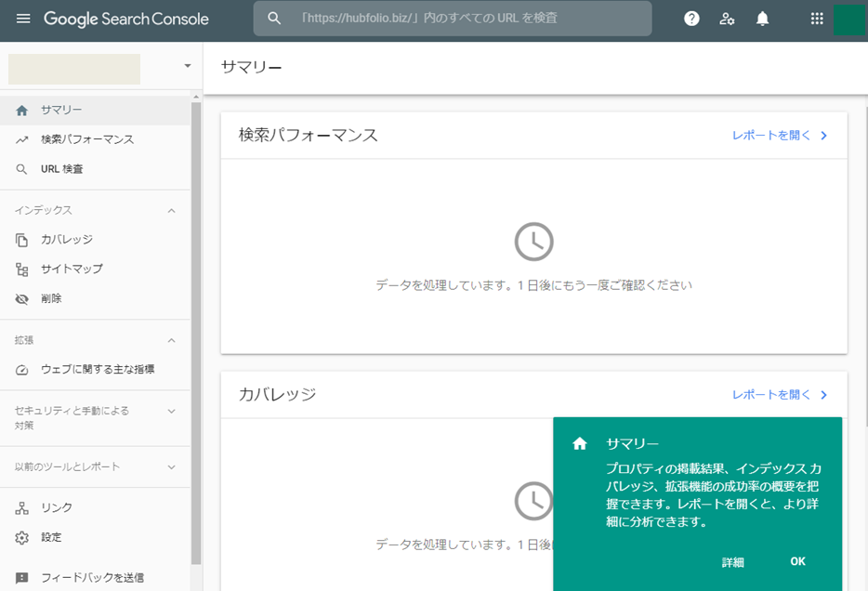Click the clock icon in the 検索パフォーマンス card
The image size is (868, 591).
(533, 242)
